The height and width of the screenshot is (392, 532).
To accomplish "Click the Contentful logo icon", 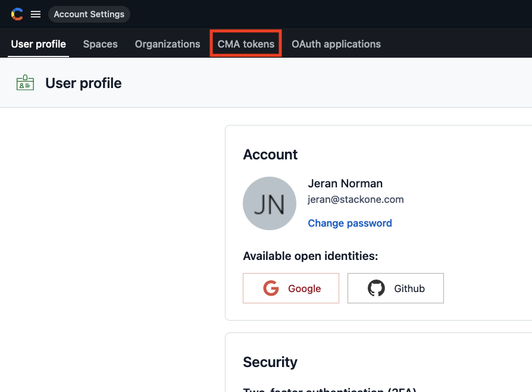I will [17, 14].
